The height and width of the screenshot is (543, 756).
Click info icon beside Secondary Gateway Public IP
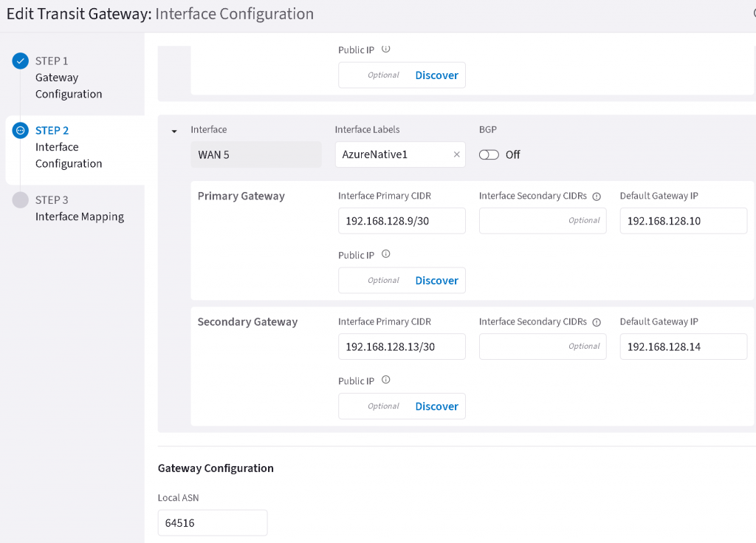click(x=385, y=380)
